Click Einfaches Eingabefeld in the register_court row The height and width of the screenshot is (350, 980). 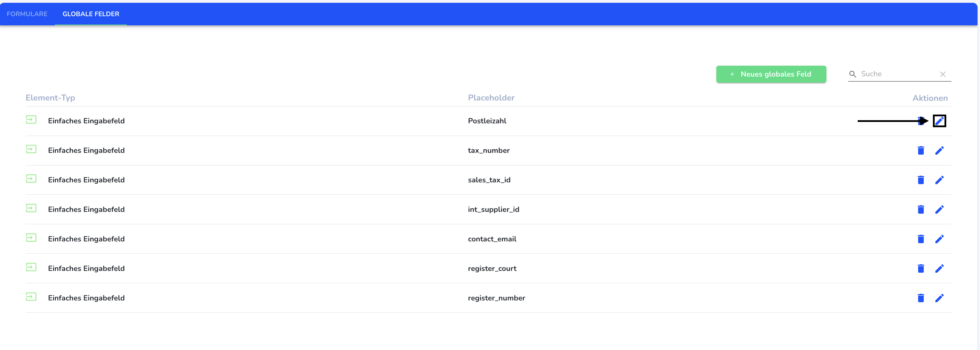(86, 268)
